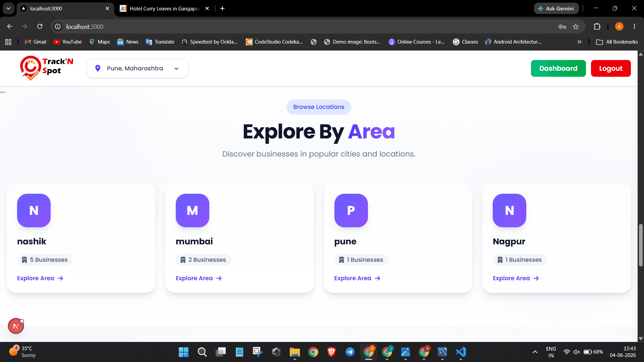This screenshot has height=362, width=644.
Task: Click the 2 Businesses badge on mumbai
Action: pyautogui.click(x=203, y=260)
